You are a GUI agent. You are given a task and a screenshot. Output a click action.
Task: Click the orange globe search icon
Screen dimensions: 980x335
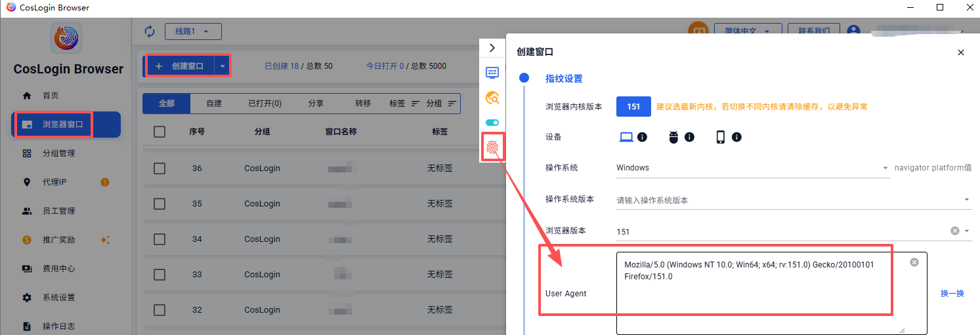(x=492, y=98)
